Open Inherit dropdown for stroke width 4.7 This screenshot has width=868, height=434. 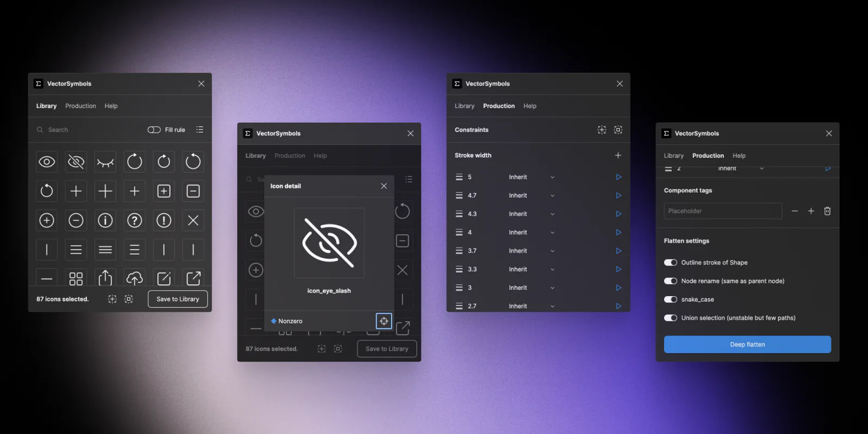pos(532,195)
